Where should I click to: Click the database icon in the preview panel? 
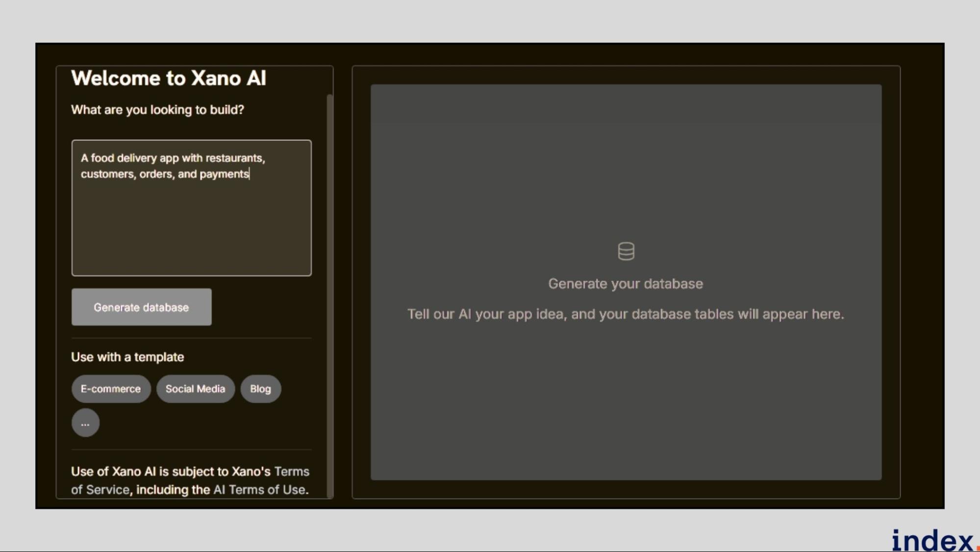pos(626,251)
